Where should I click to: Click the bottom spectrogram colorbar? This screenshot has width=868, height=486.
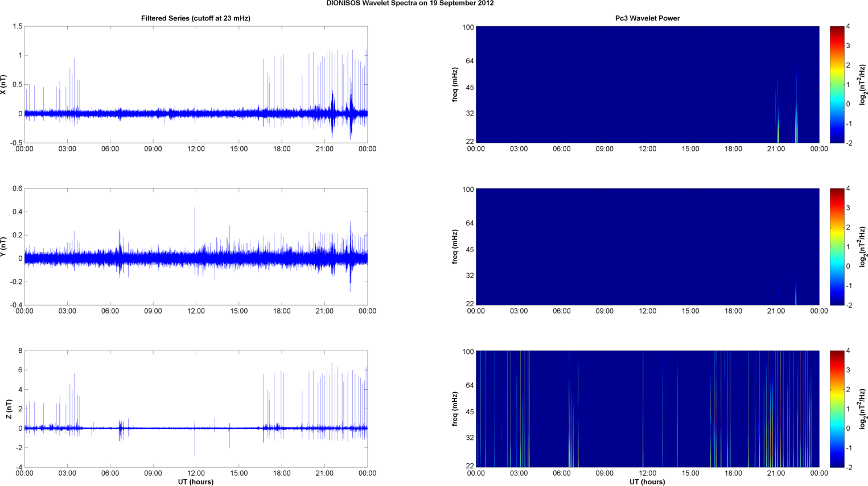(x=837, y=409)
